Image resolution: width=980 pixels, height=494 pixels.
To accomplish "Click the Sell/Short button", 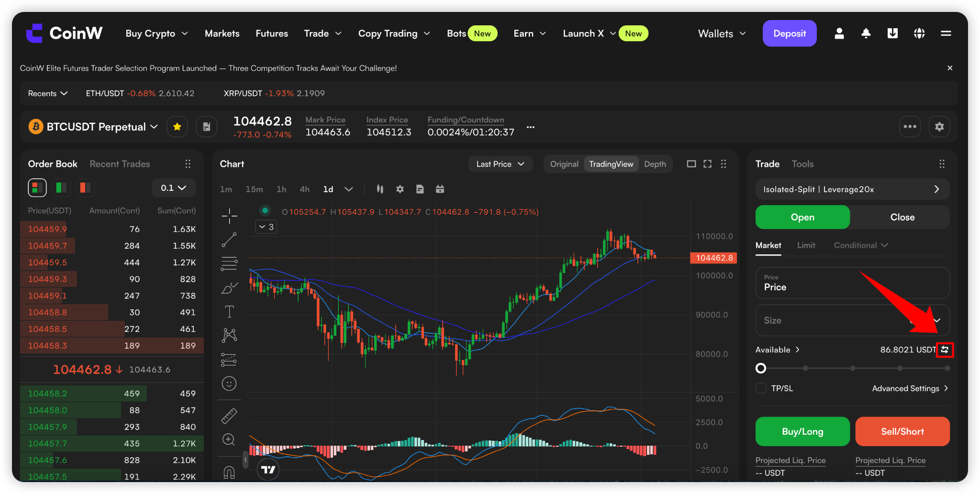I will [x=902, y=431].
